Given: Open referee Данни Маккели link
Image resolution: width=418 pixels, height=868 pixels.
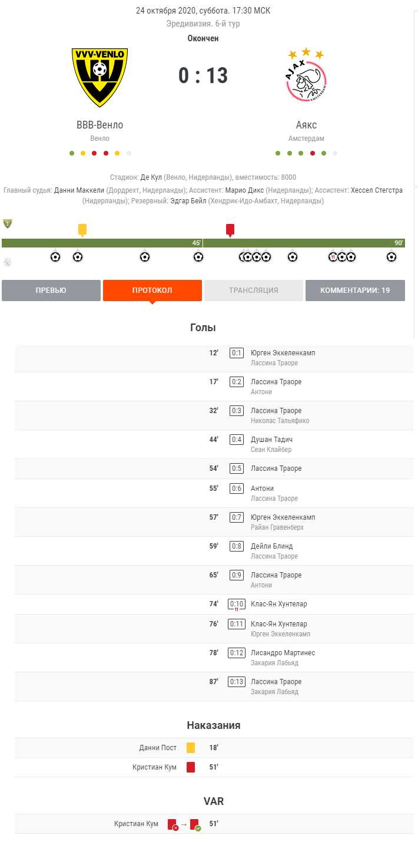Looking at the screenshot, I should (x=79, y=190).
